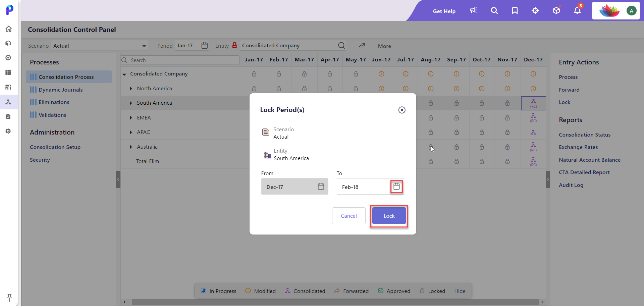The width and height of the screenshot is (644, 306).
Task: Click Forward under Entry Actions
Action: 569,90
